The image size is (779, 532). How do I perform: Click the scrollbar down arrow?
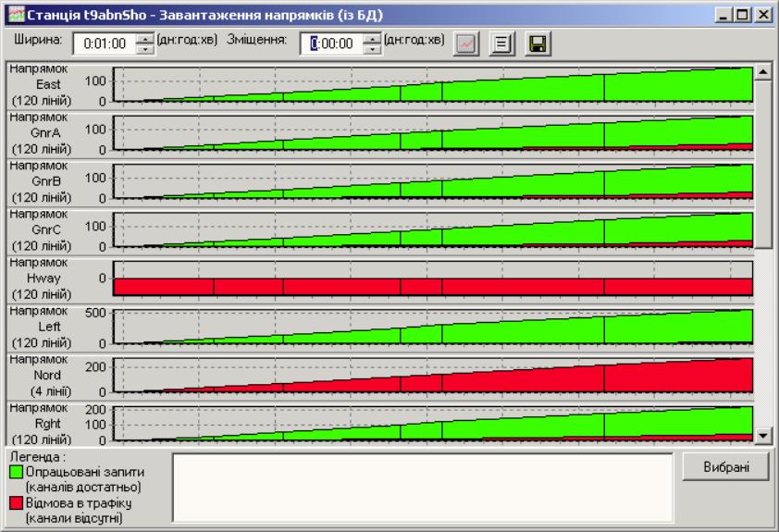click(762, 436)
